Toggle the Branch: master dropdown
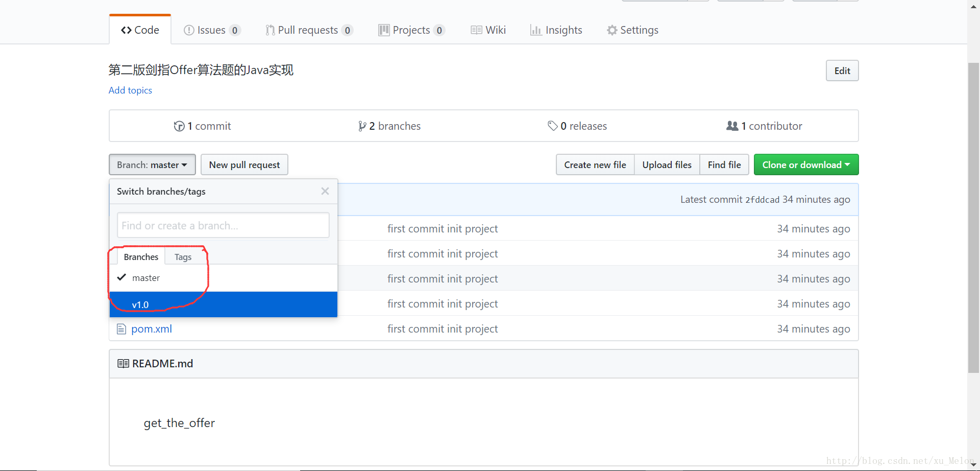The width and height of the screenshot is (980, 471). [x=152, y=164]
